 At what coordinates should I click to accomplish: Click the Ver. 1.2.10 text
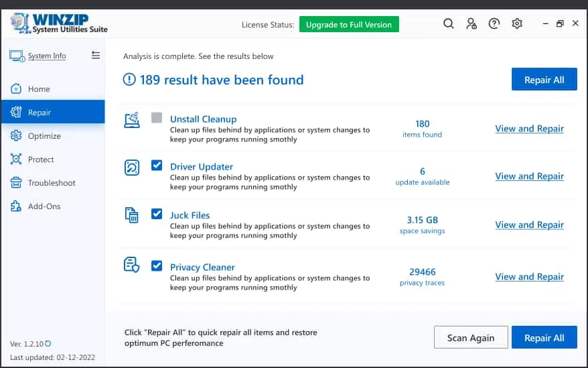pyautogui.click(x=27, y=344)
